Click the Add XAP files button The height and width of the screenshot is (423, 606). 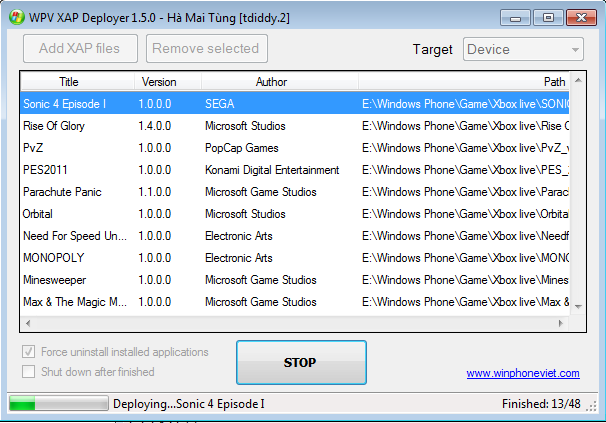click(79, 48)
